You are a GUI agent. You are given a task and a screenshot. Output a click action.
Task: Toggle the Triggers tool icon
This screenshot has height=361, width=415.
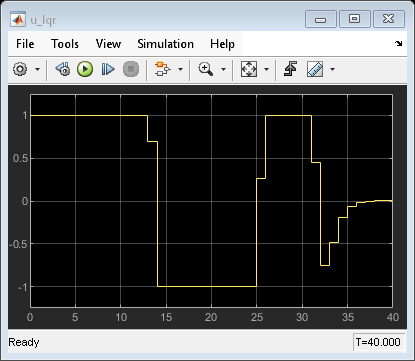click(290, 69)
